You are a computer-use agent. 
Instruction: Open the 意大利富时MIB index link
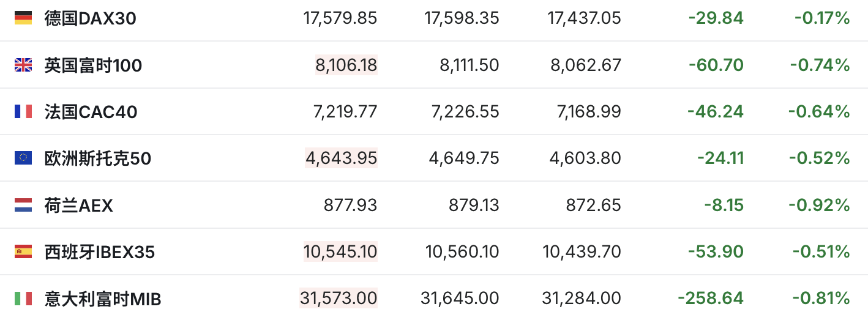[103, 299]
